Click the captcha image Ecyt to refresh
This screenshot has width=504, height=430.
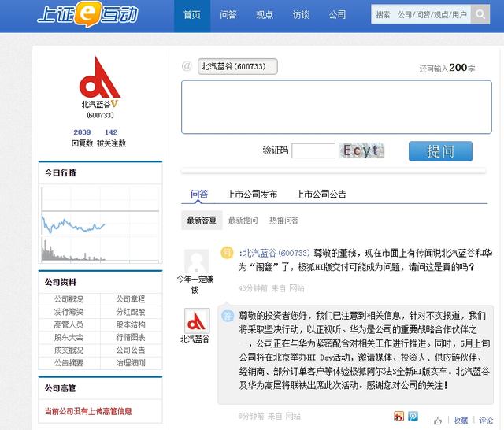click(361, 150)
